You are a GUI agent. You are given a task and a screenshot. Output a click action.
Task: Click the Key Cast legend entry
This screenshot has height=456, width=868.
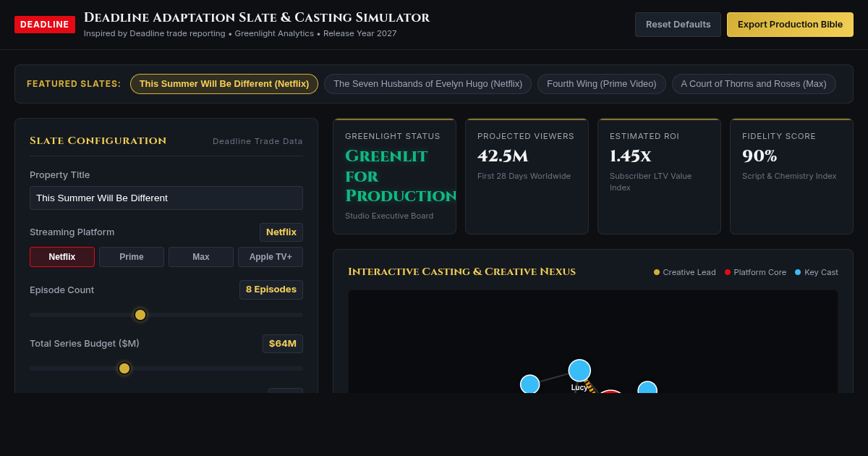(x=817, y=272)
